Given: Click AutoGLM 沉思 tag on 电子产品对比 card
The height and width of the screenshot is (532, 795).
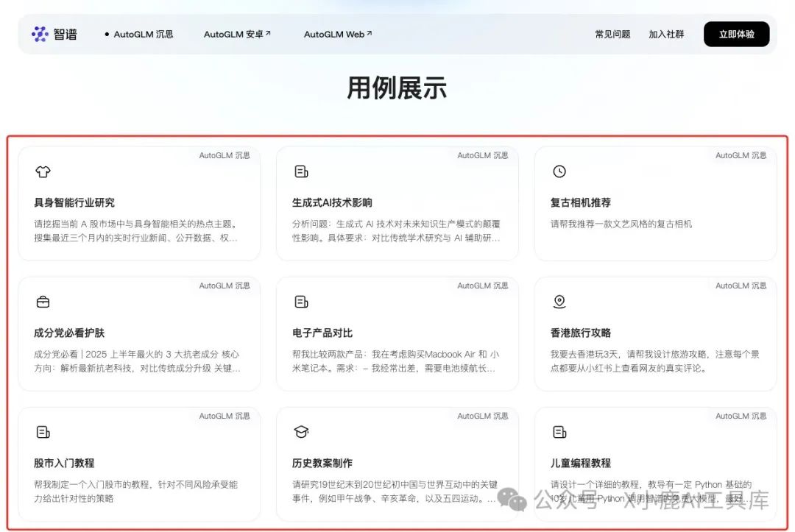Looking at the screenshot, I should pyautogui.click(x=483, y=285).
